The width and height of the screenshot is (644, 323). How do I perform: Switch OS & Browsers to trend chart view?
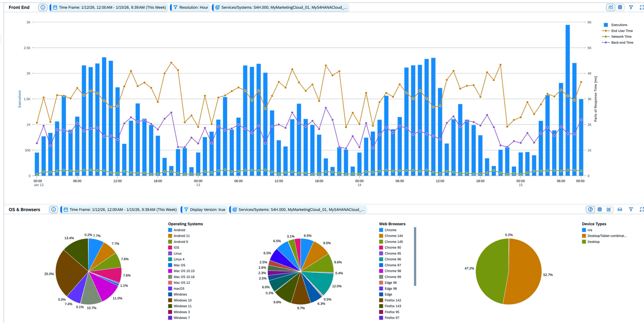pos(609,209)
